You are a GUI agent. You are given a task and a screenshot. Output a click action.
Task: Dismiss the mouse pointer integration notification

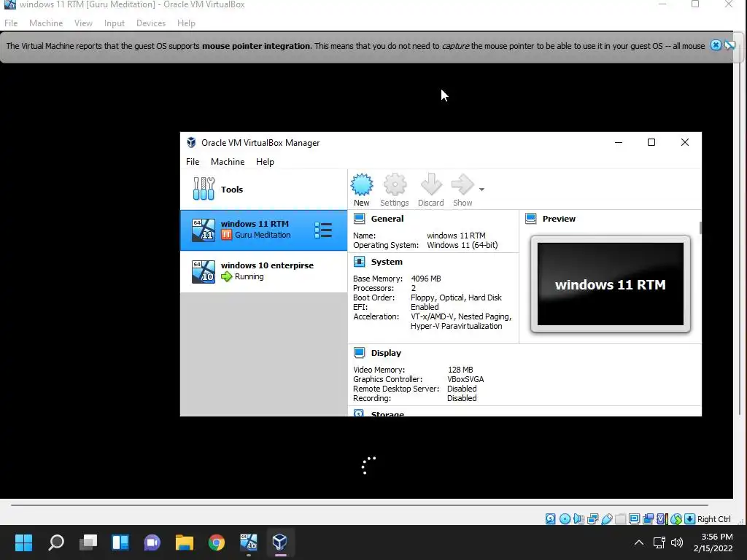(716, 45)
